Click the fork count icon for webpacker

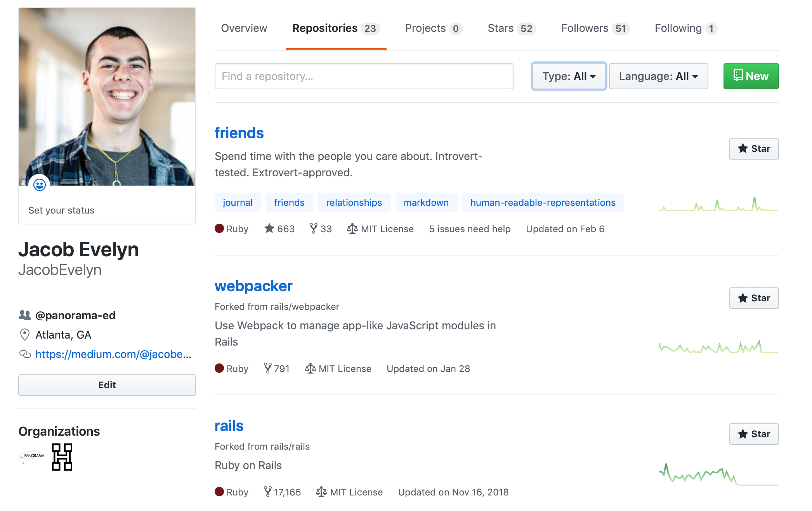(x=267, y=368)
